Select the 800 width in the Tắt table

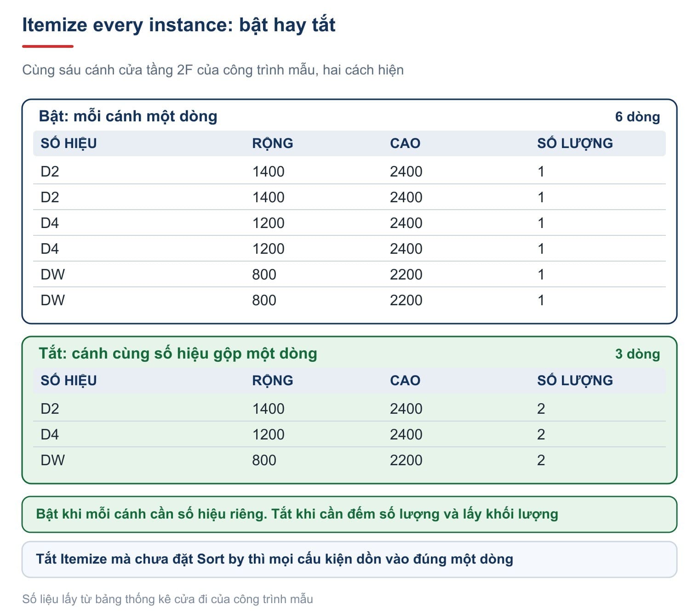point(264,460)
